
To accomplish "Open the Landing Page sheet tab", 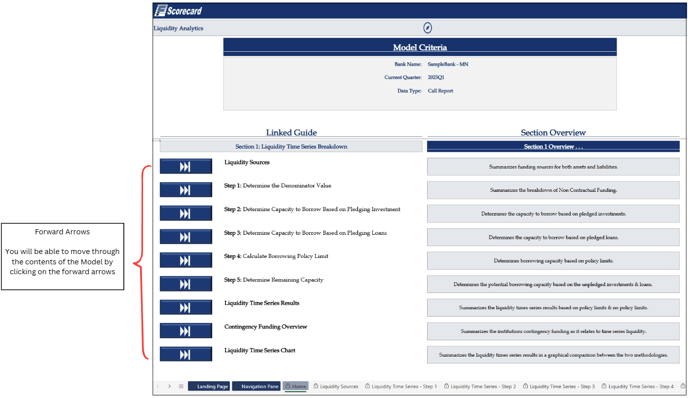I will pyautogui.click(x=209, y=386).
